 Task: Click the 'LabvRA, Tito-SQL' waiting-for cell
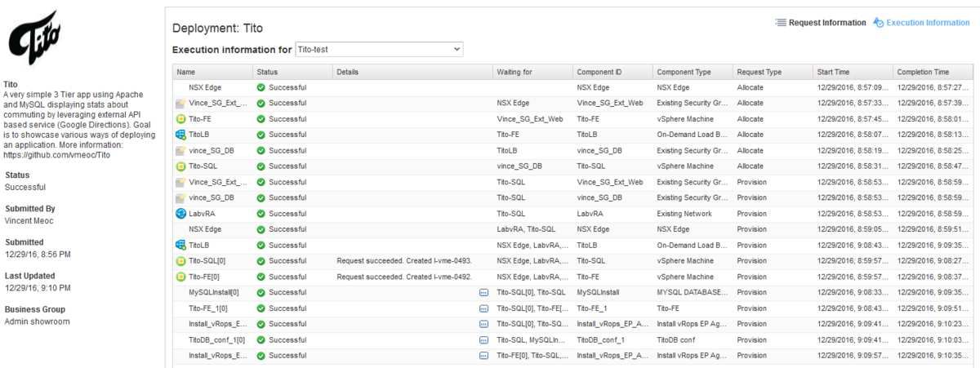(526, 229)
